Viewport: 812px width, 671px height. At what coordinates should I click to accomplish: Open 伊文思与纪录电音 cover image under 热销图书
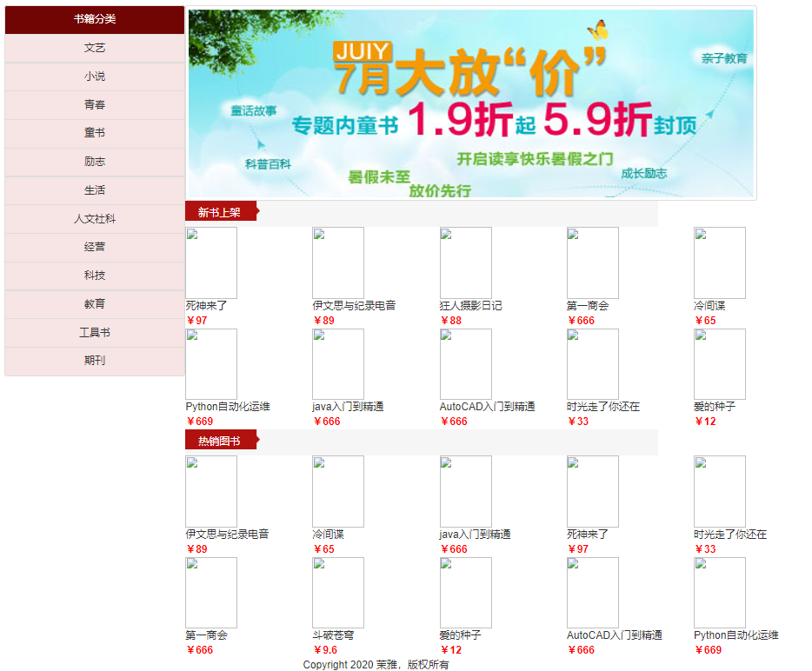pos(211,491)
